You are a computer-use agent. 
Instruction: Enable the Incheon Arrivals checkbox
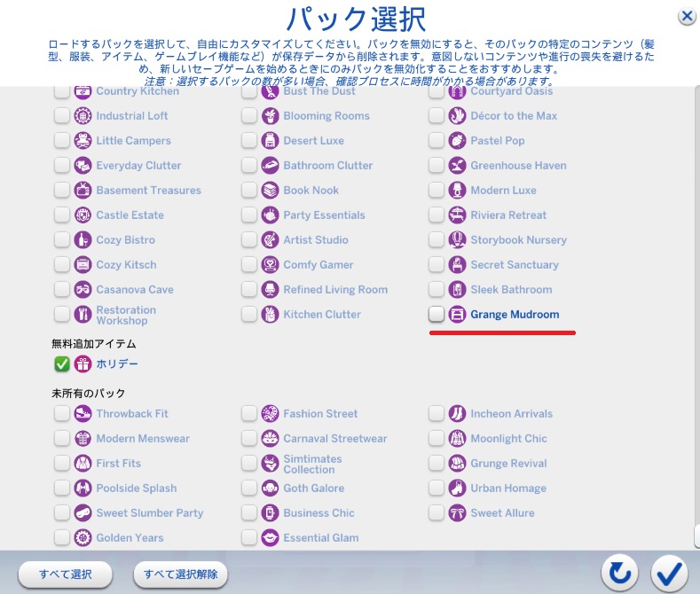(x=437, y=413)
